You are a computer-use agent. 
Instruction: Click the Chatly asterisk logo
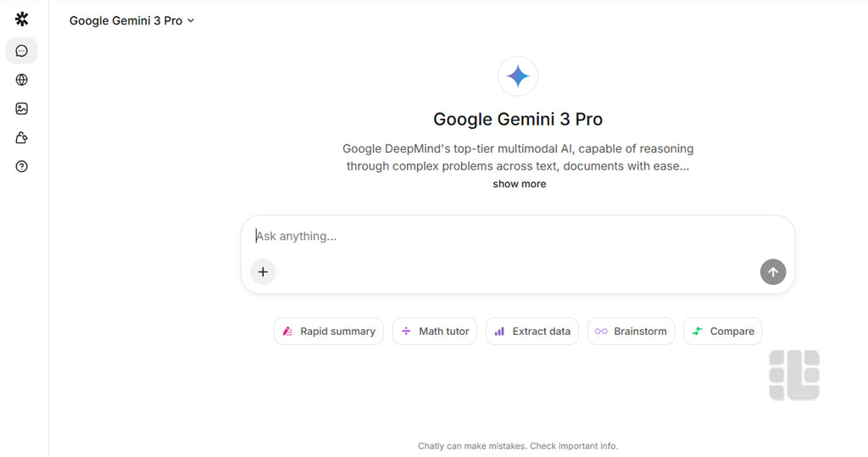[22, 20]
